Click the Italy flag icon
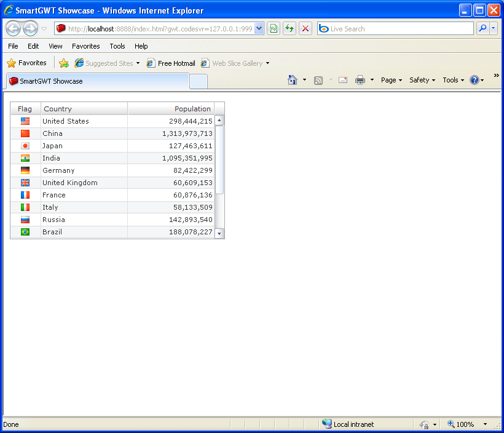This screenshot has height=433, width=504. 25,207
